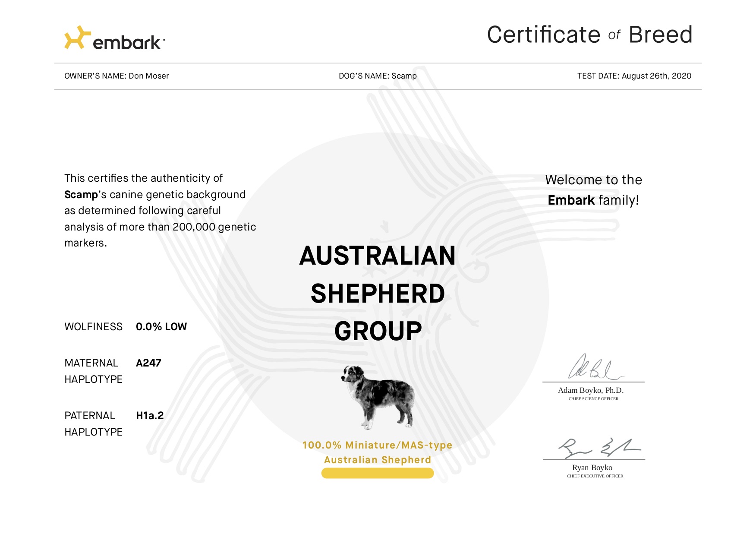Select paternal haplotype value H1a.2
The image size is (756, 534).
tap(150, 416)
